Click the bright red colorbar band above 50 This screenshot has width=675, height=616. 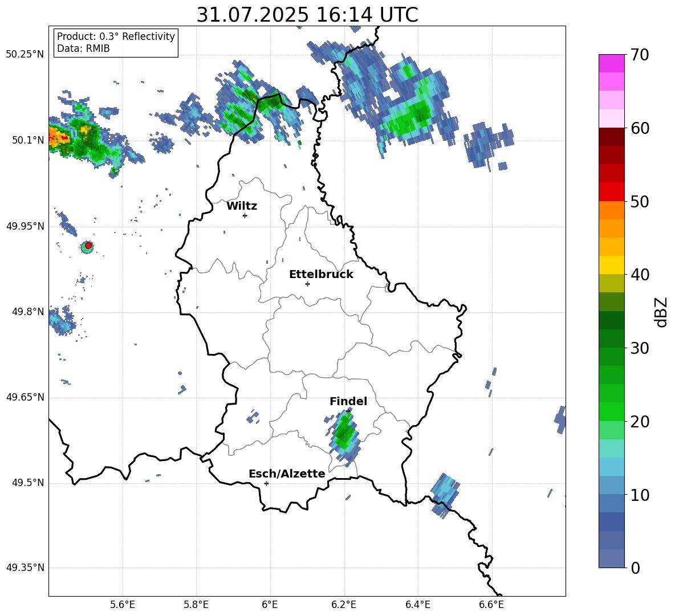coord(612,192)
